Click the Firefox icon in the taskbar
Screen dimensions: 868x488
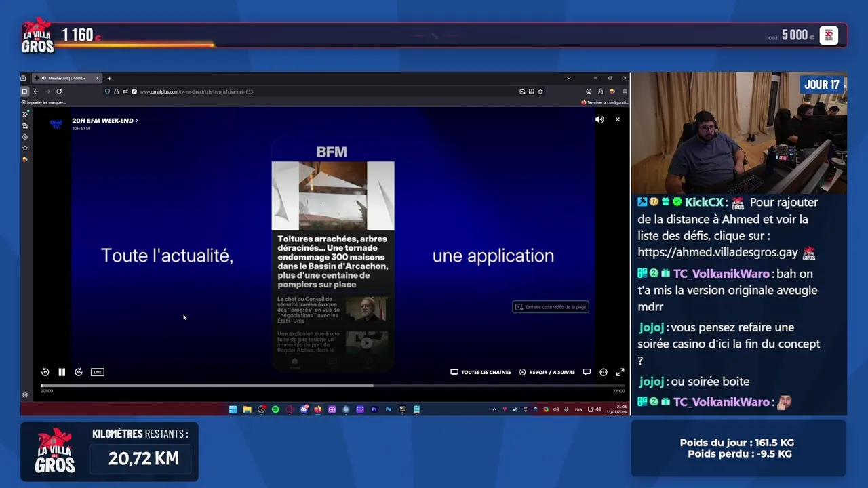coord(317,409)
